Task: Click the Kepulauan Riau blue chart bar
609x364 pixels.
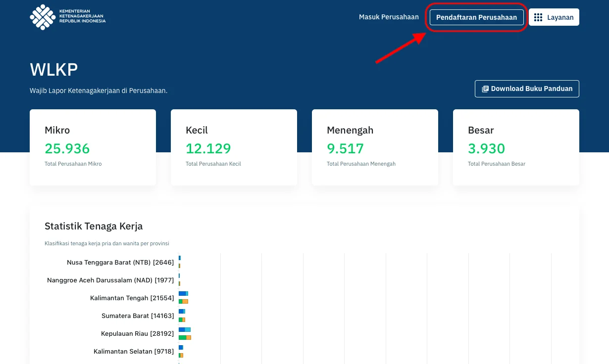Action: click(x=182, y=329)
